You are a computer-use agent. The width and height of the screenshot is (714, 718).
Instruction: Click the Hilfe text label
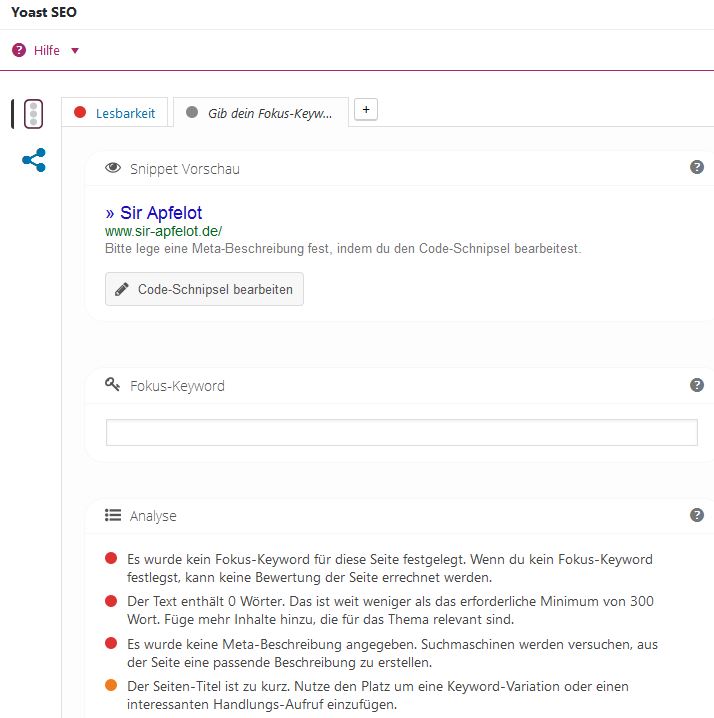point(47,51)
